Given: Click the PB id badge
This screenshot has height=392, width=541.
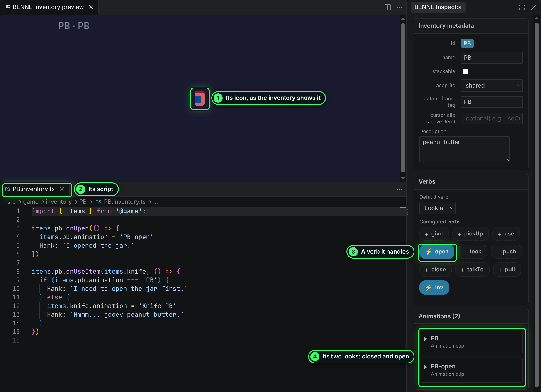Looking at the screenshot, I should tap(467, 43).
